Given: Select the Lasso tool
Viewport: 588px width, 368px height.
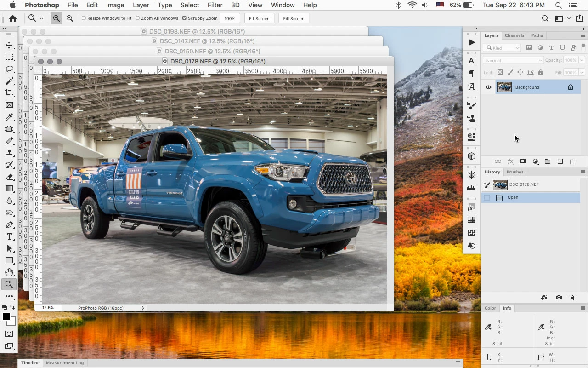Looking at the screenshot, I should [x=9, y=69].
